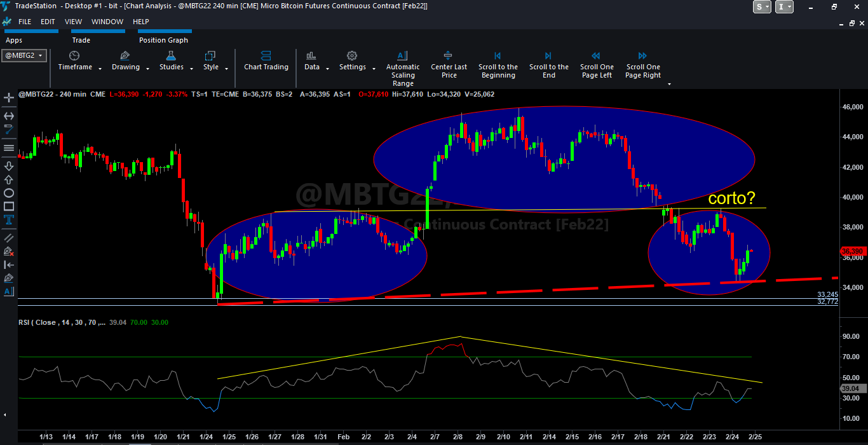Expand the toolbar overflow arrow
Viewport: 868px width, 445px height.
669,84
